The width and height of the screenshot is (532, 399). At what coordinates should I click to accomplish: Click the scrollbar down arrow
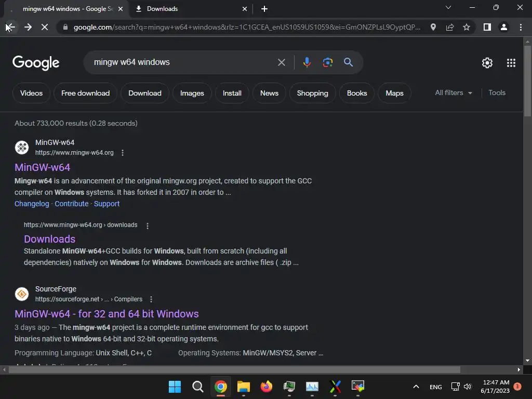tap(527, 361)
